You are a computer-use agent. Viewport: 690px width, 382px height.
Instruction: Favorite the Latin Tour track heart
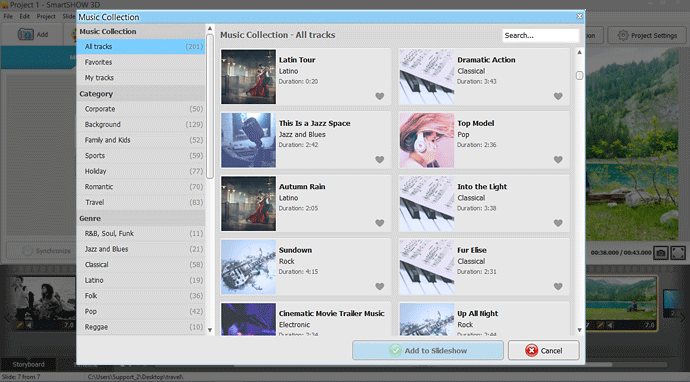point(380,96)
